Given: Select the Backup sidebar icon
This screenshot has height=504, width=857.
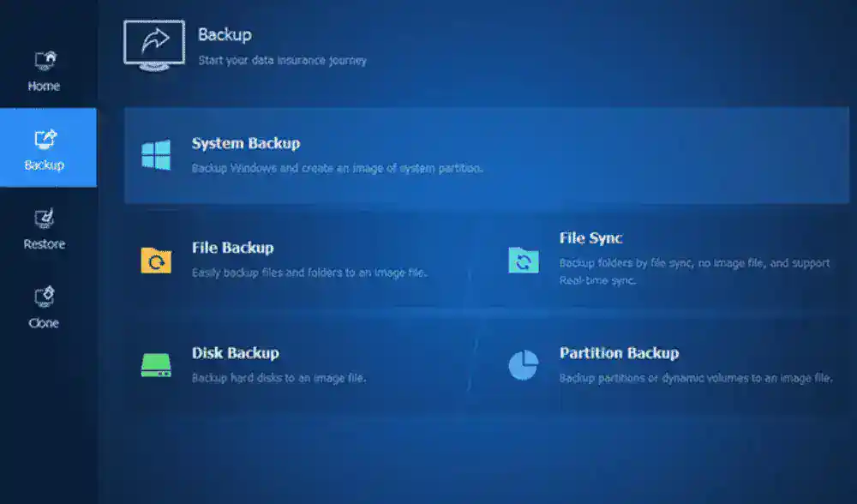Looking at the screenshot, I should point(45,140).
